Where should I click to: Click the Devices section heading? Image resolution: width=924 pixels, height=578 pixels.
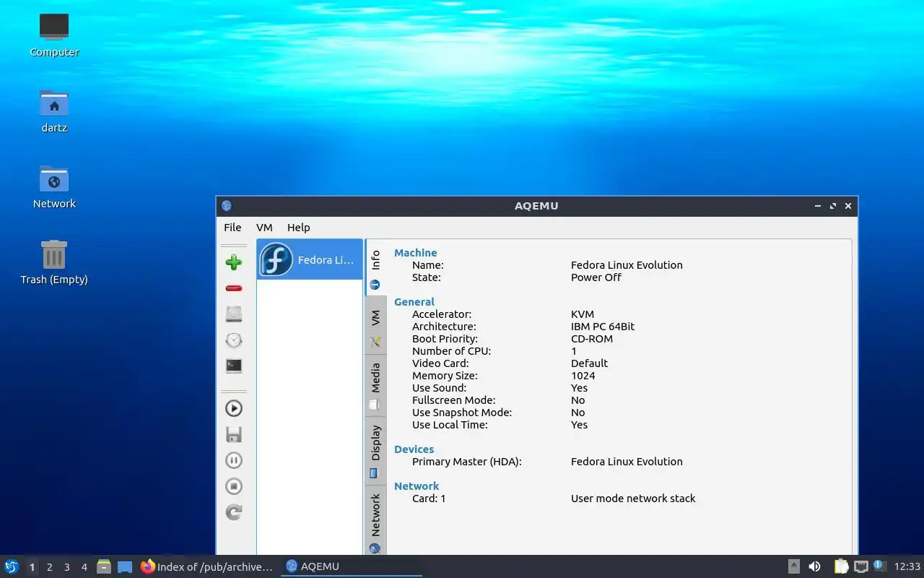[x=414, y=449]
